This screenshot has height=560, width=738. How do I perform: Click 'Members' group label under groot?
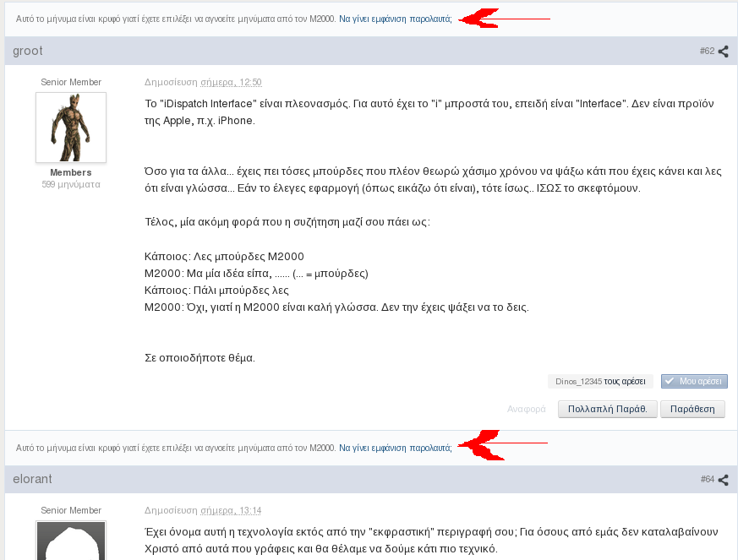(71, 172)
